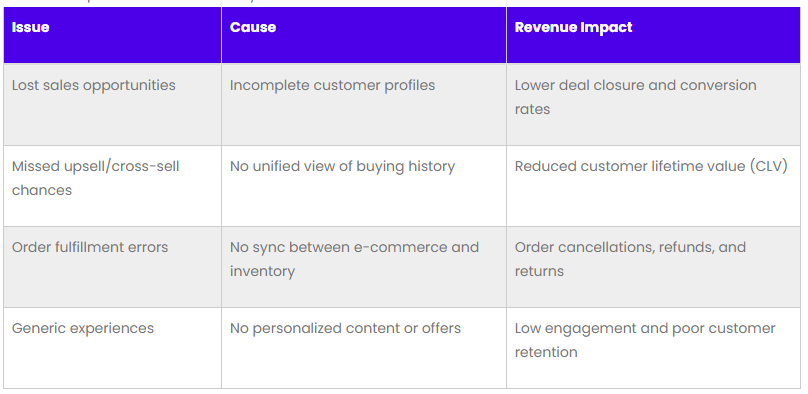
Task: Click No unified view of buying history
Action: [342, 166]
